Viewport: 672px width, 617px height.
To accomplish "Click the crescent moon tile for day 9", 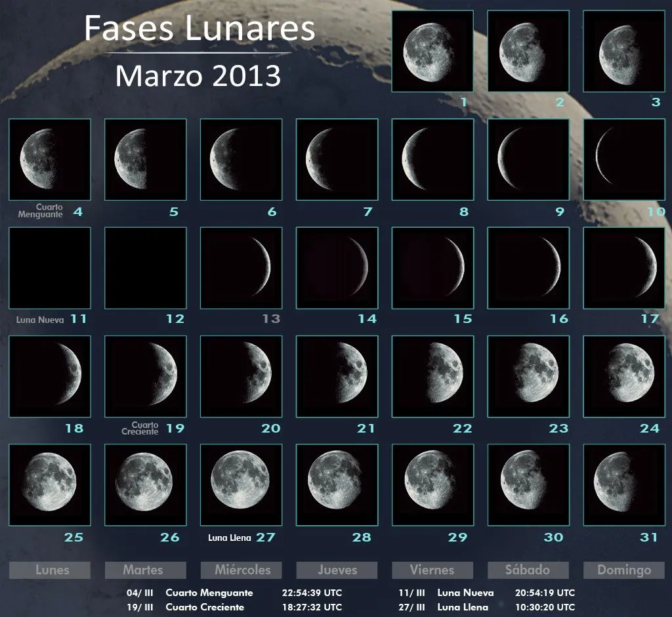I will [528, 160].
